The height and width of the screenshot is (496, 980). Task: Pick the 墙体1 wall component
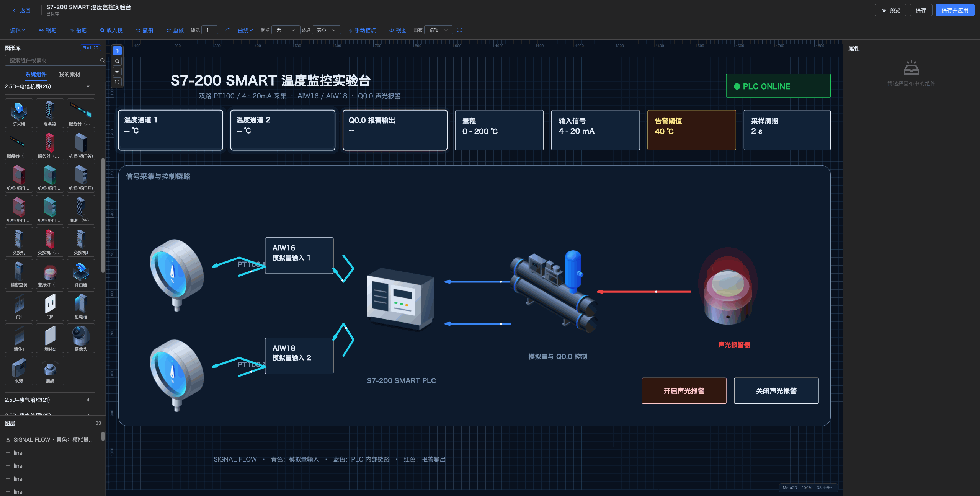pyautogui.click(x=19, y=338)
